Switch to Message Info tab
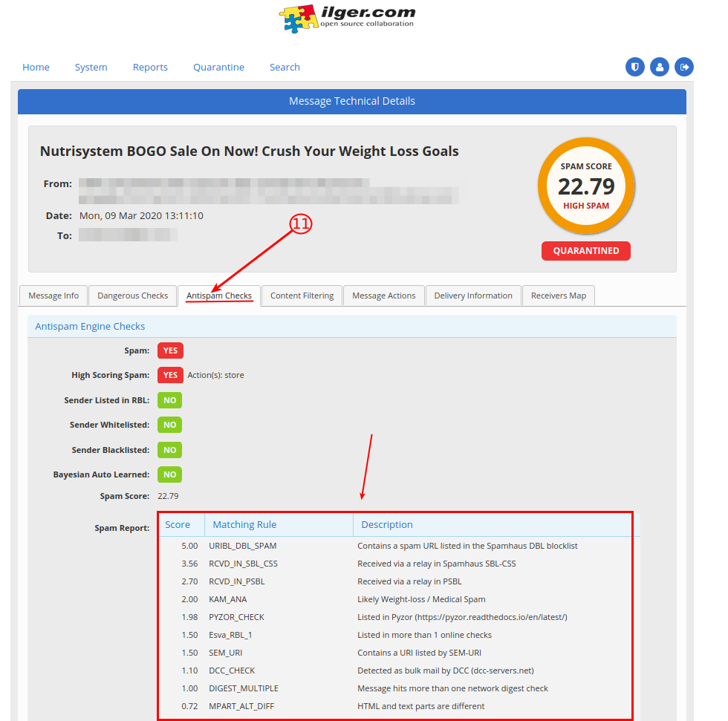Image resolution: width=728 pixels, height=721 pixels. (53, 296)
